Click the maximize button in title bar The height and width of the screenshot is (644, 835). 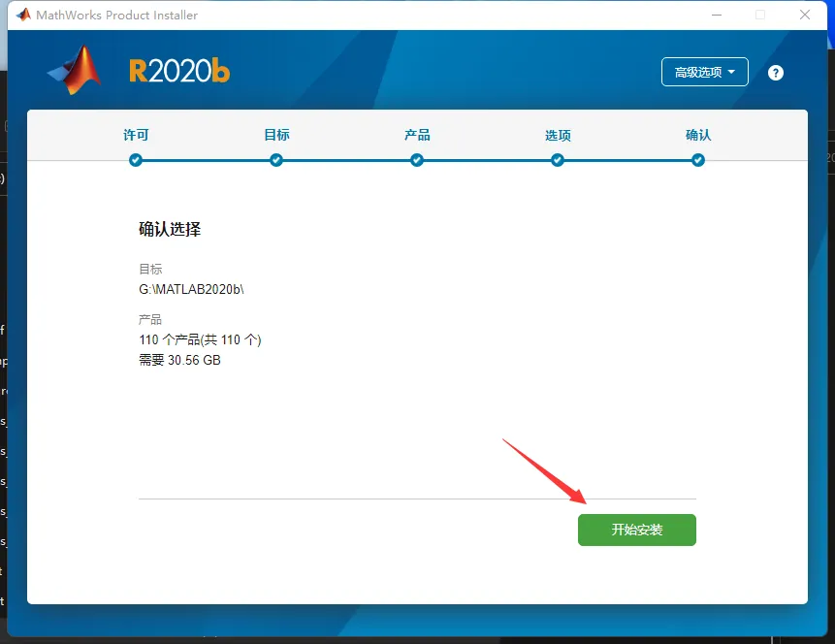(x=760, y=15)
